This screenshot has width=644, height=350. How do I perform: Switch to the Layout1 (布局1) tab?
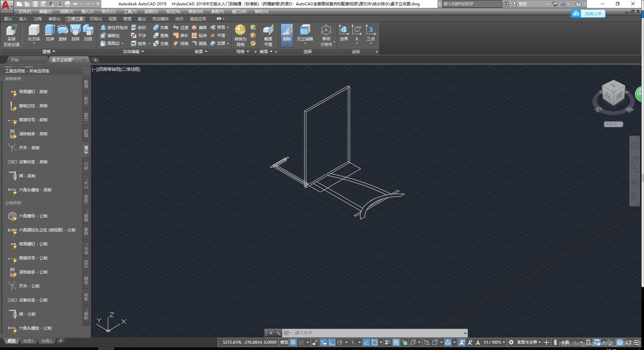(28, 341)
